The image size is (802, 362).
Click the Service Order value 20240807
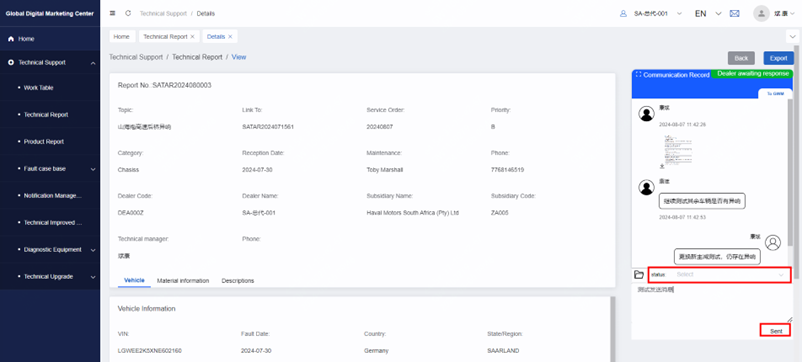[380, 127]
